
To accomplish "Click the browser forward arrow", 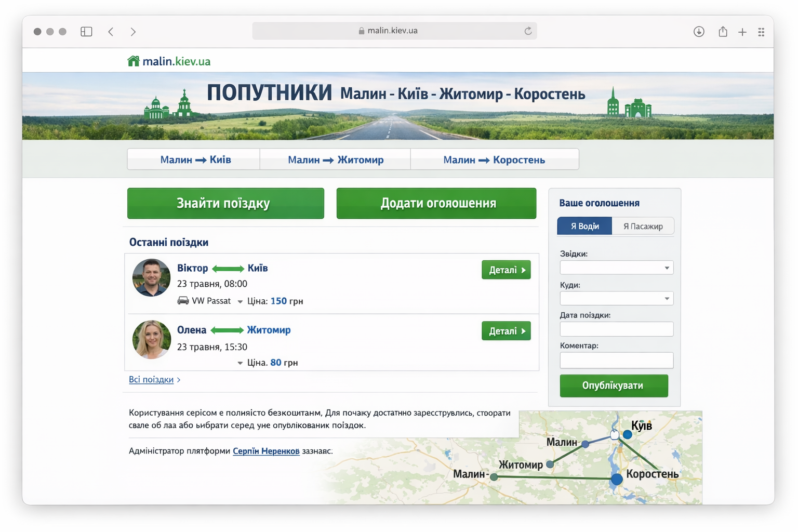I will pyautogui.click(x=133, y=32).
